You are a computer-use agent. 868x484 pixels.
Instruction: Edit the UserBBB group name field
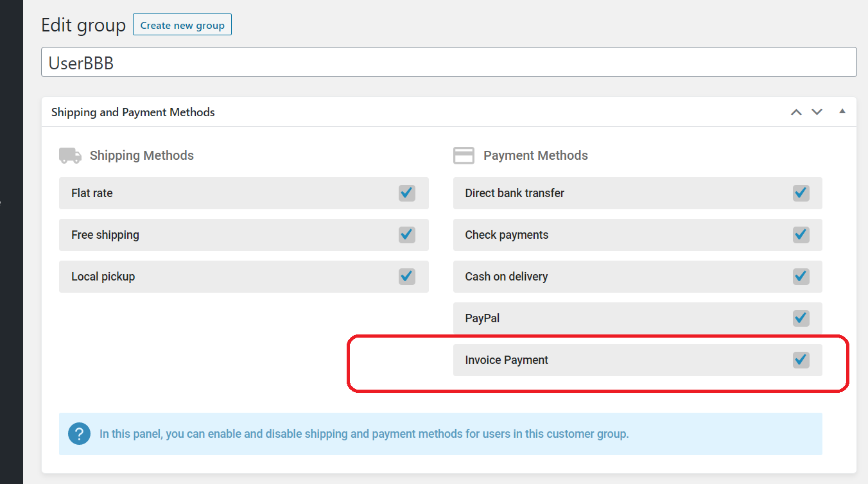pos(449,62)
